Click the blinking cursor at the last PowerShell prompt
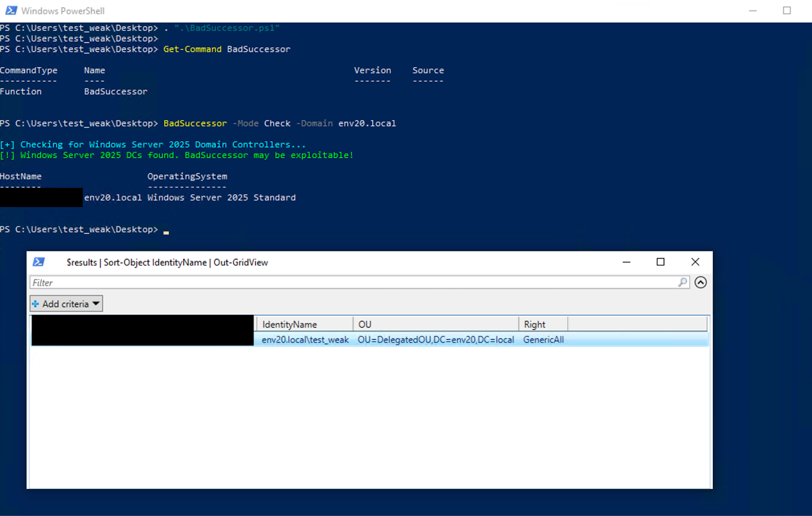Screen dimensions: 812x516 (166, 231)
